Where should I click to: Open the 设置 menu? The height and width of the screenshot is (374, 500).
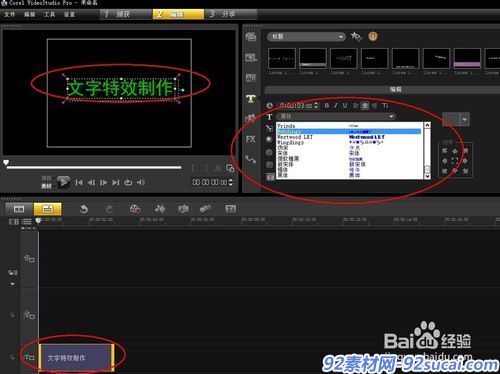[69, 14]
